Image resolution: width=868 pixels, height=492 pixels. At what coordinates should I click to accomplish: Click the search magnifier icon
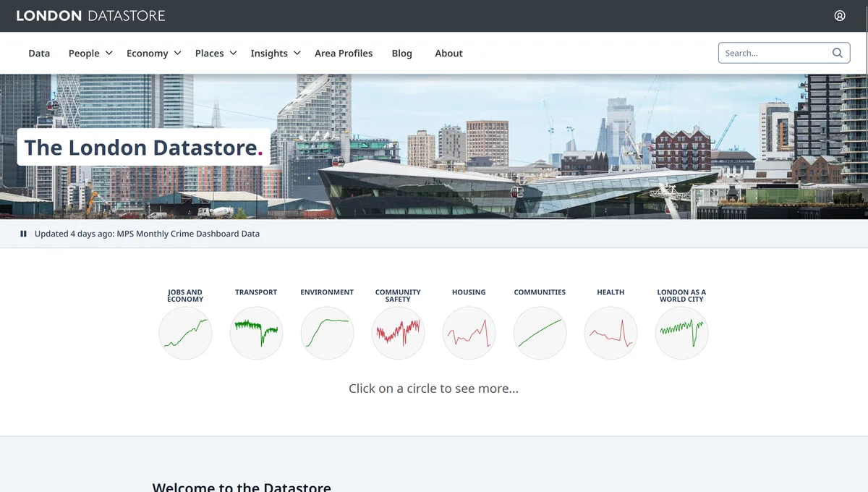click(x=837, y=53)
